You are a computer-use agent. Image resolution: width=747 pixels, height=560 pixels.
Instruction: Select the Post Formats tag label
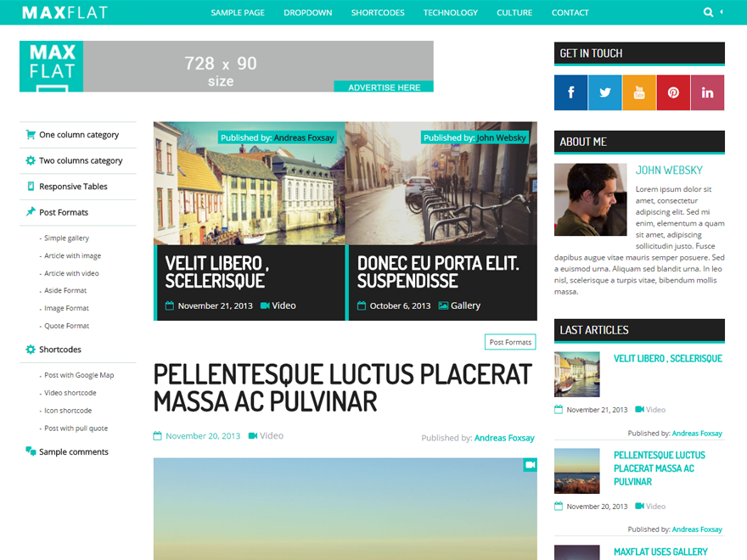click(x=510, y=342)
